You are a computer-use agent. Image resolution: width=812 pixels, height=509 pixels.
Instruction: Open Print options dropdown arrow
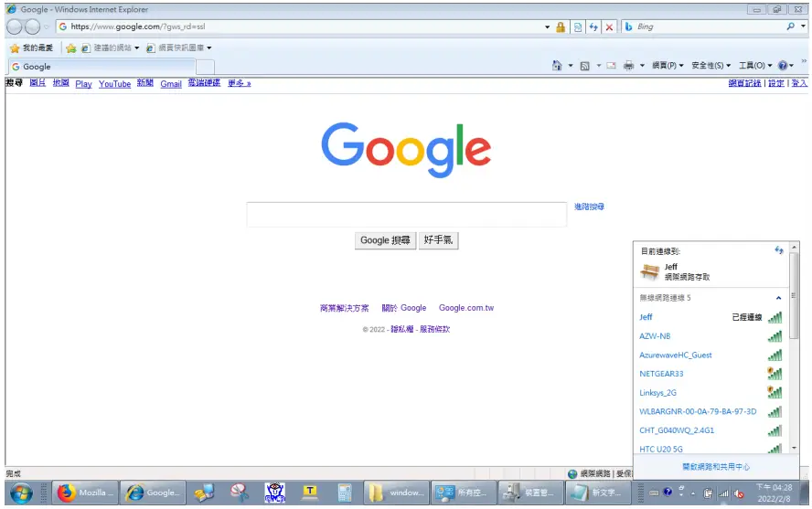[x=642, y=66]
